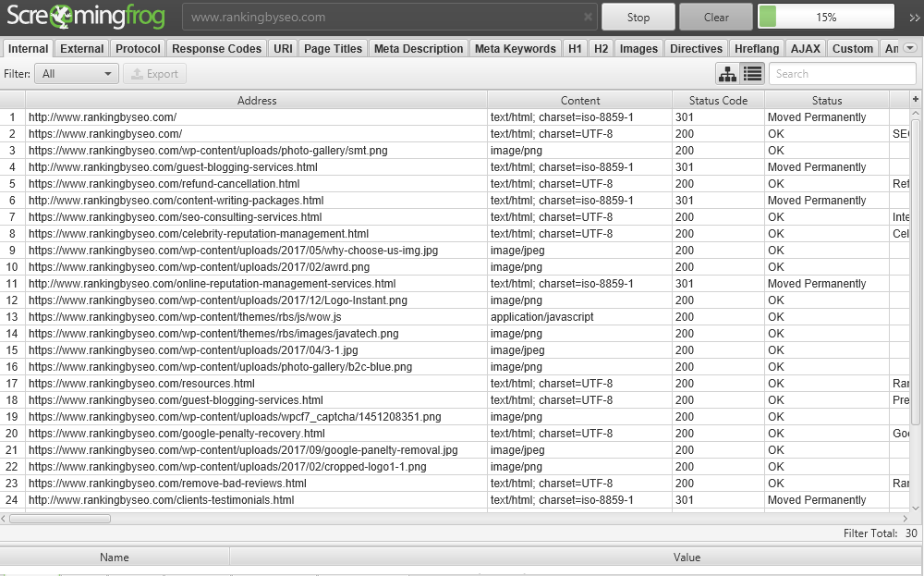924x576 pixels.
Task: Sort by the Status Code column header
Action: (718, 100)
